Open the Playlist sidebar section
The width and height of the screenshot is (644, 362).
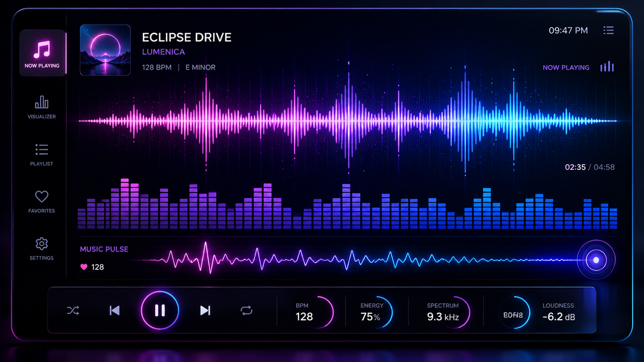(x=42, y=154)
